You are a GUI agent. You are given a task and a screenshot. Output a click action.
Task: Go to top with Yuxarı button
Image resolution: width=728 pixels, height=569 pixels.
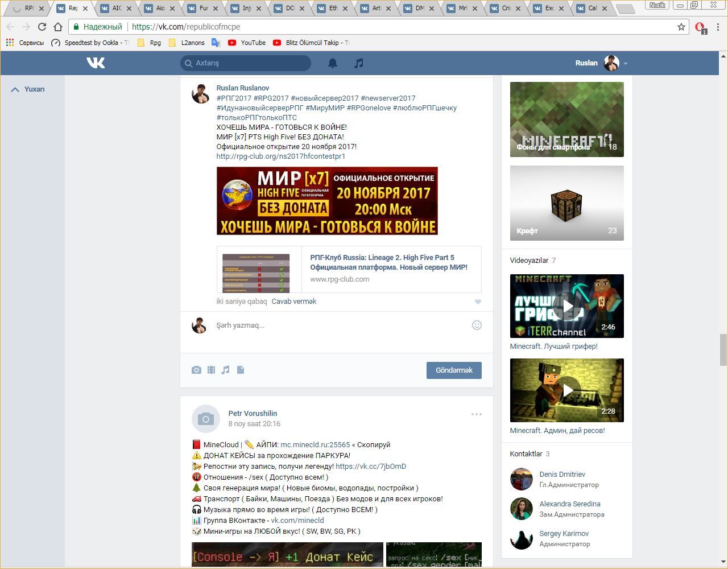28,89
